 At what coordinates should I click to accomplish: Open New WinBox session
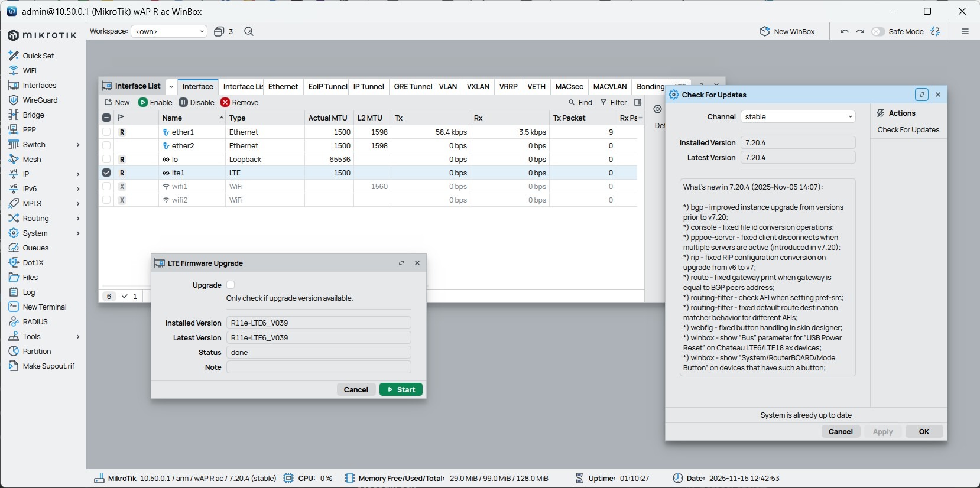tap(787, 31)
